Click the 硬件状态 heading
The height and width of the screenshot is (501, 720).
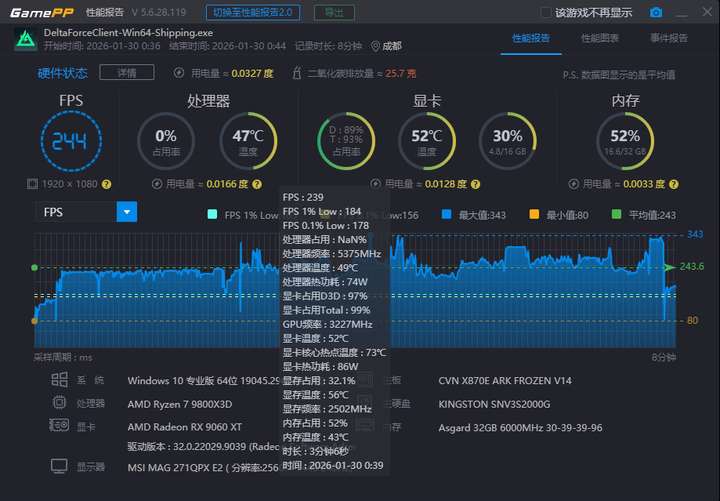click(x=62, y=73)
